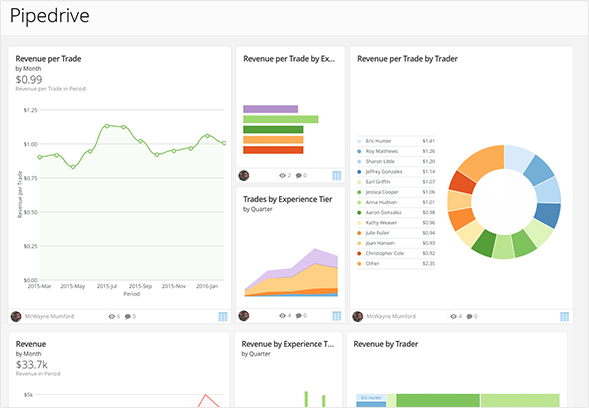The image size is (589, 408).
Task: Click McWayne Mumford name under line chart
Action: 49,316
